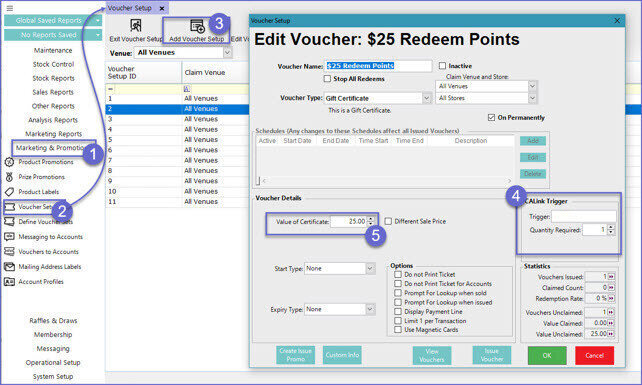
Task: Open the Membership menu section
Action: (x=53, y=335)
